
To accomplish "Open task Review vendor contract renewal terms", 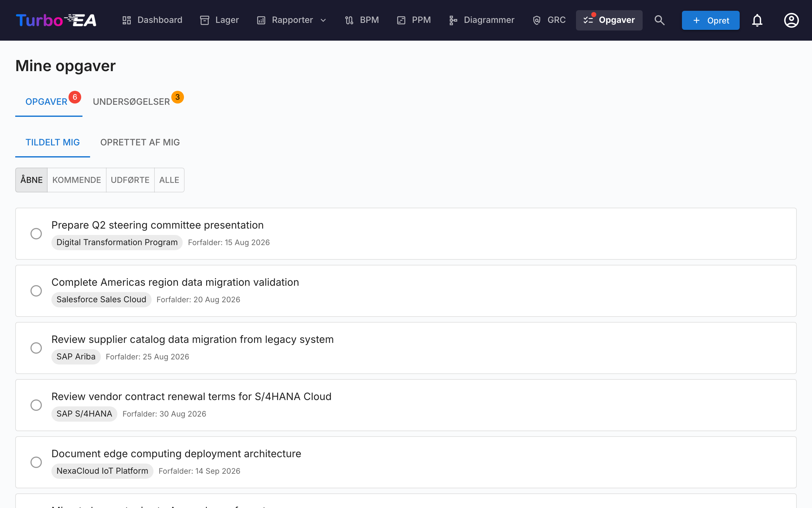I will coord(191,397).
